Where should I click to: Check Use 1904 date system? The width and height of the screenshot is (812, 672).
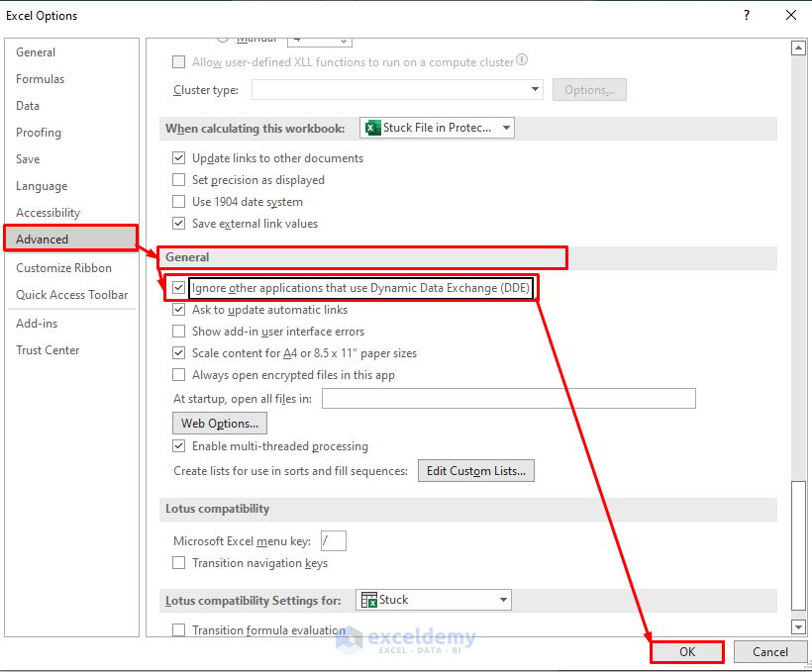tap(179, 201)
